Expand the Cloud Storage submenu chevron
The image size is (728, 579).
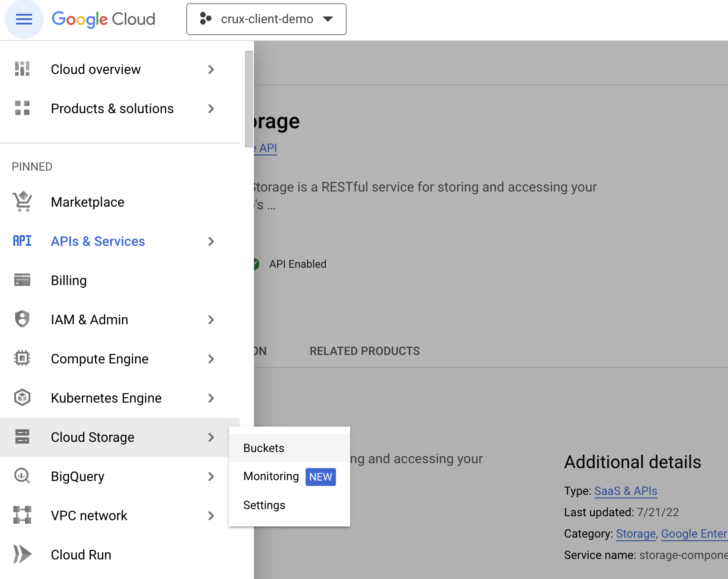click(211, 437)
